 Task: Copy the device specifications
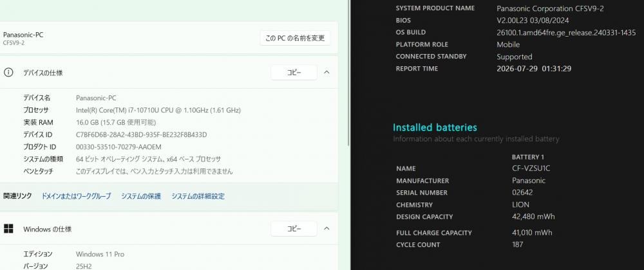294,73
